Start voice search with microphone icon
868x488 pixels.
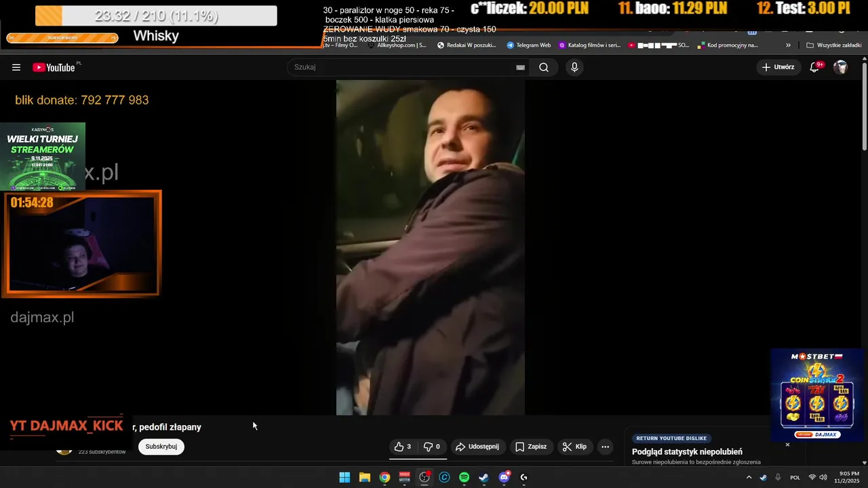pyautogui.click(x=574, y=67)
